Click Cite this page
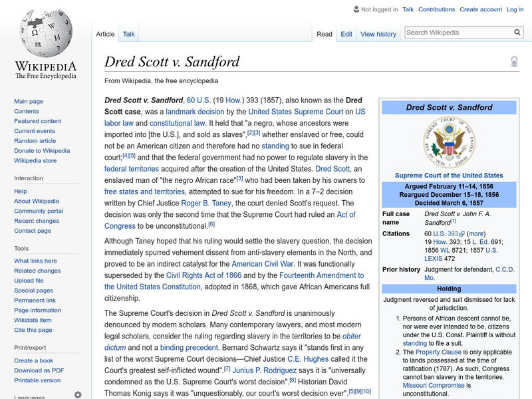The width and height of the screenshot is (532, 399). 33,329
